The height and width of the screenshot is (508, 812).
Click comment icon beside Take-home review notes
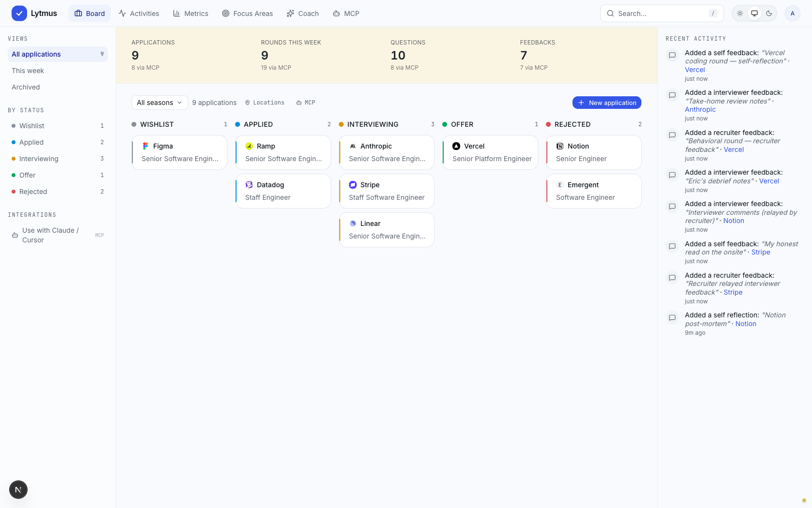click(672, 95)
